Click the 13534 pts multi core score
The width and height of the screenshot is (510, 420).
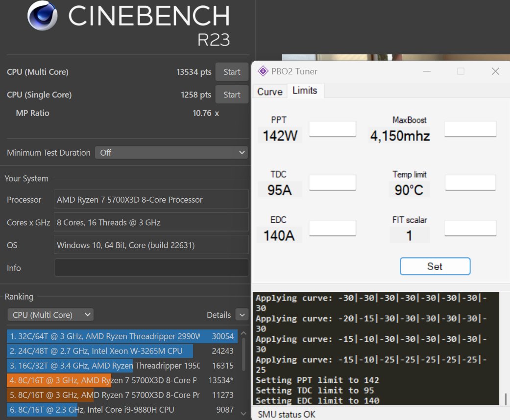pos(194,72)
